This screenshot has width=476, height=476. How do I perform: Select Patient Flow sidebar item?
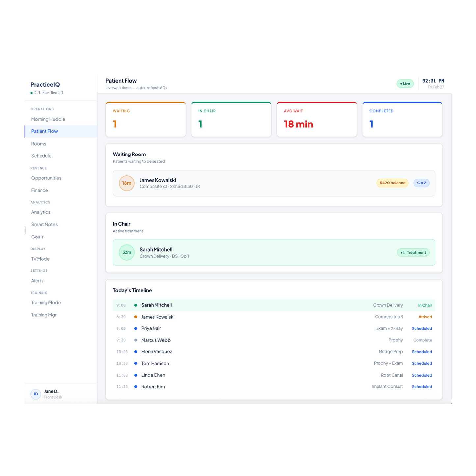61,131
